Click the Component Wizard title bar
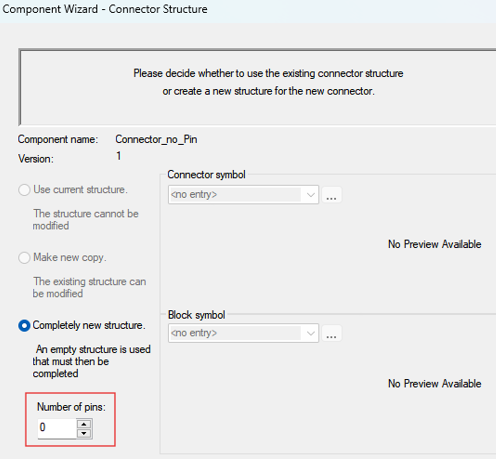The image size is (496, 459). pyautogui.click(x=105, y=9)
